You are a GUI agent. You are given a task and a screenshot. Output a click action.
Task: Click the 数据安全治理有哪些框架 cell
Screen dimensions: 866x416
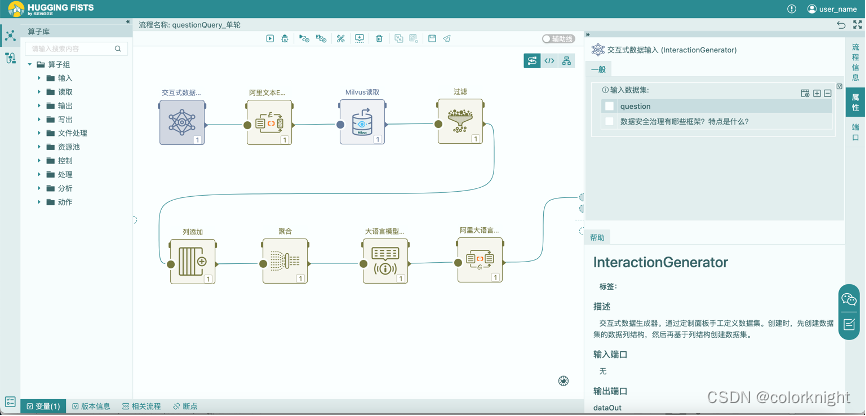pos(684,122)
